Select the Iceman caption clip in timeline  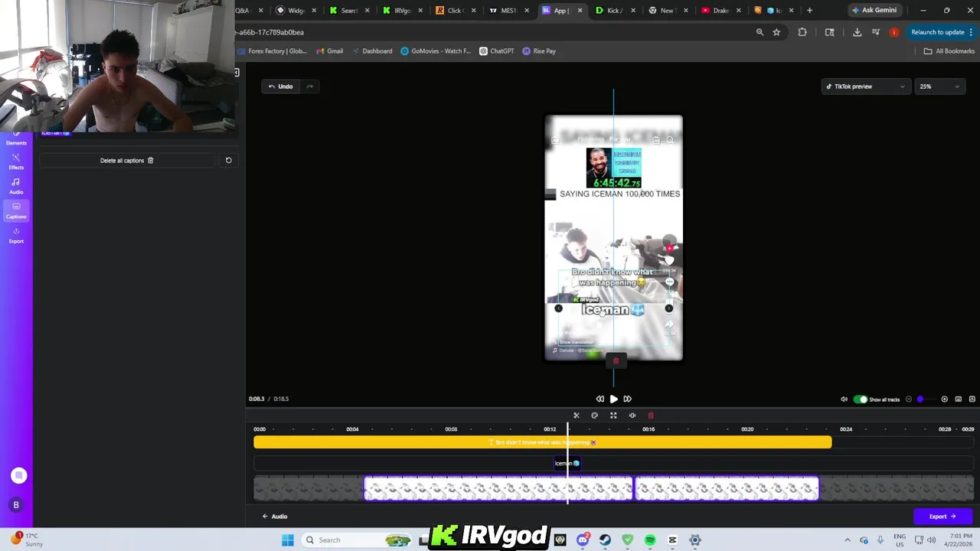(x=567, y=463)
